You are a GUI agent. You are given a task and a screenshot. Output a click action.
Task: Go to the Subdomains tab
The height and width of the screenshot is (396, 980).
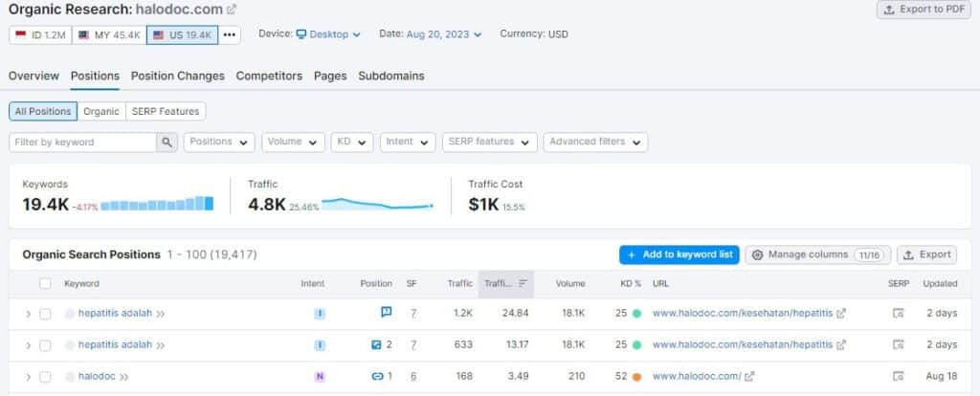pos(391,76)
